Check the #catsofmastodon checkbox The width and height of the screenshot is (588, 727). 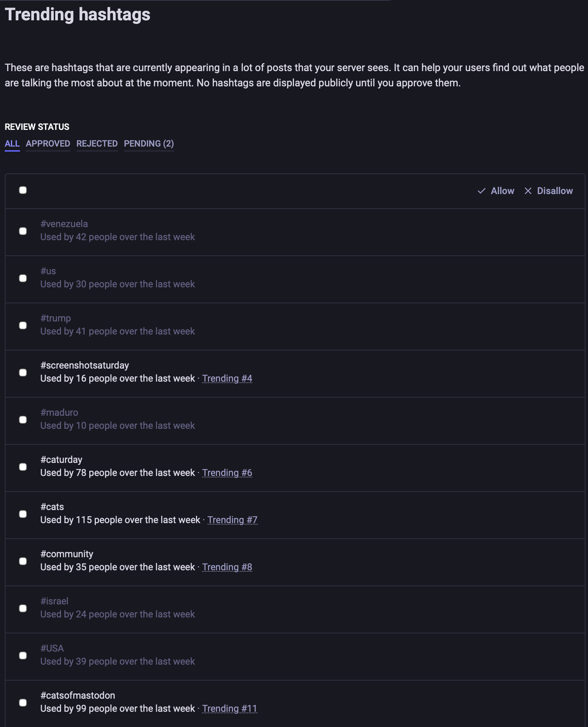coord(23,703)
